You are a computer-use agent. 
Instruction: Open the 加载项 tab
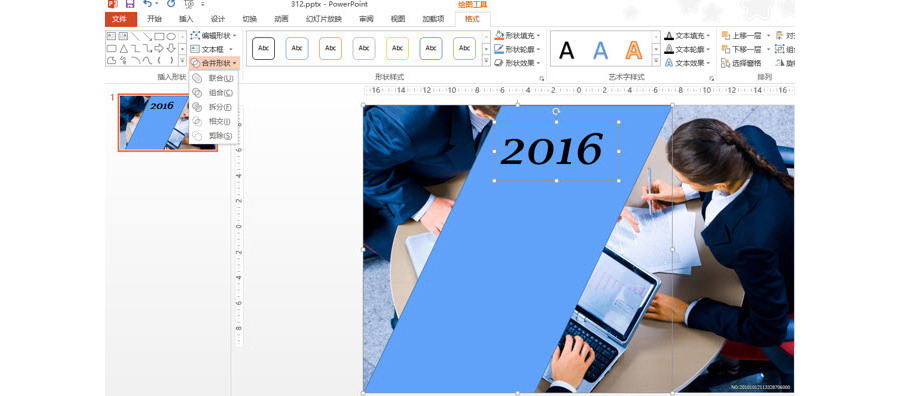[433, 20]
